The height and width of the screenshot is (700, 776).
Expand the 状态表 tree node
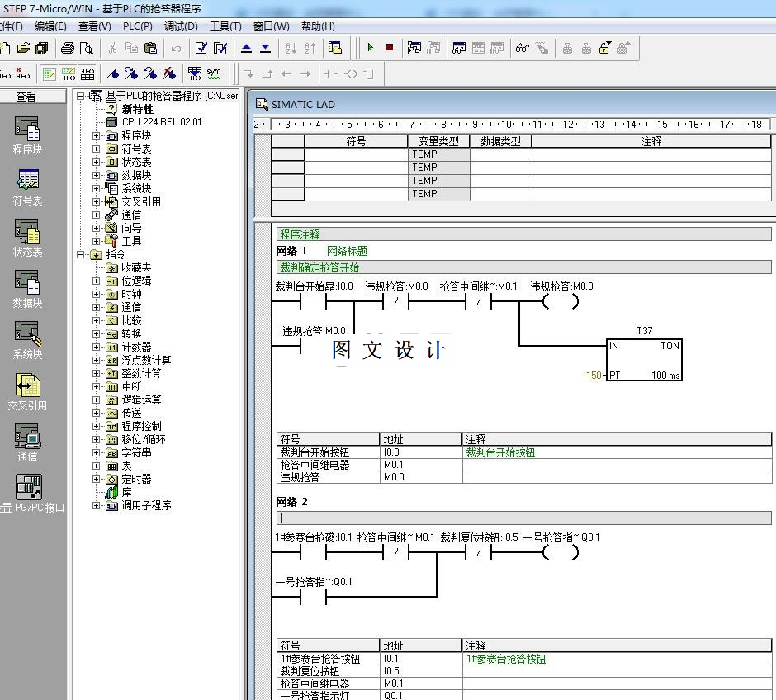[x=96, y=163]
